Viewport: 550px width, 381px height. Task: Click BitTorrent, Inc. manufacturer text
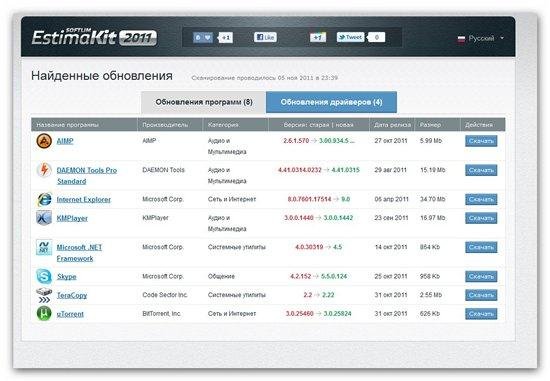tap(162, 313)
